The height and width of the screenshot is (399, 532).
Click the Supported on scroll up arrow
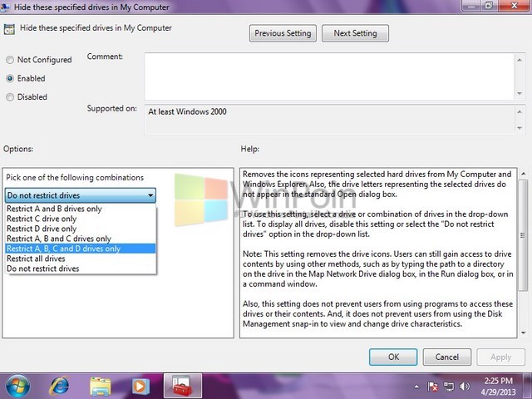pos(520,111)
